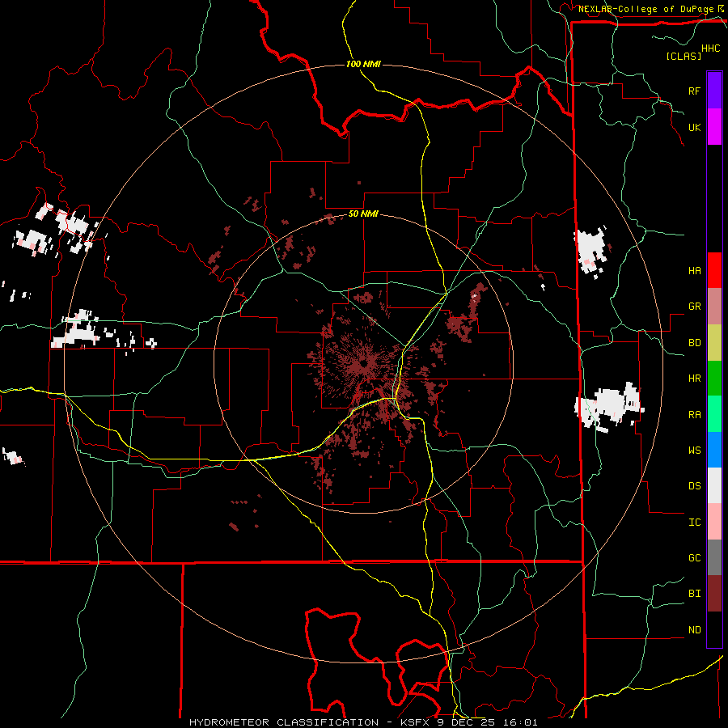728x728 pixels.
Task: Select the GR legend color block
Action: tap(714, 306)
